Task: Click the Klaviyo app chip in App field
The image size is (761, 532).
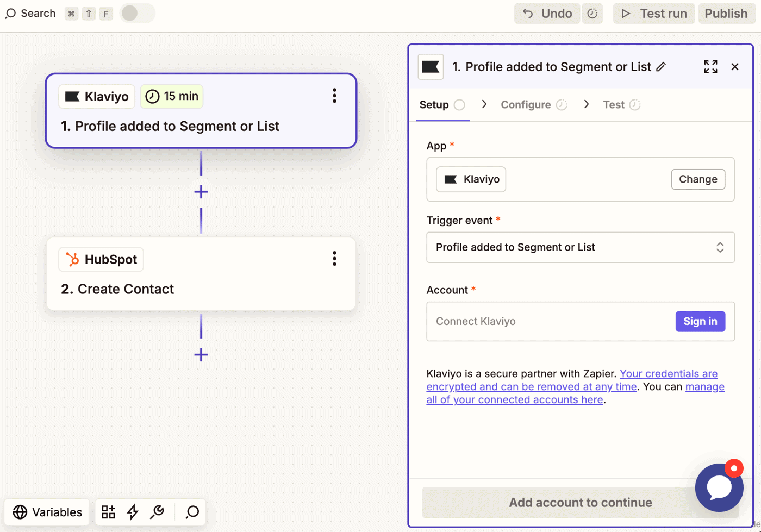Action: 471,179
